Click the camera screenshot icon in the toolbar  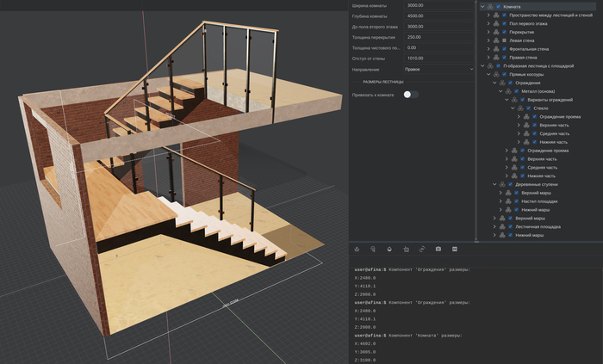pos(438,249)
